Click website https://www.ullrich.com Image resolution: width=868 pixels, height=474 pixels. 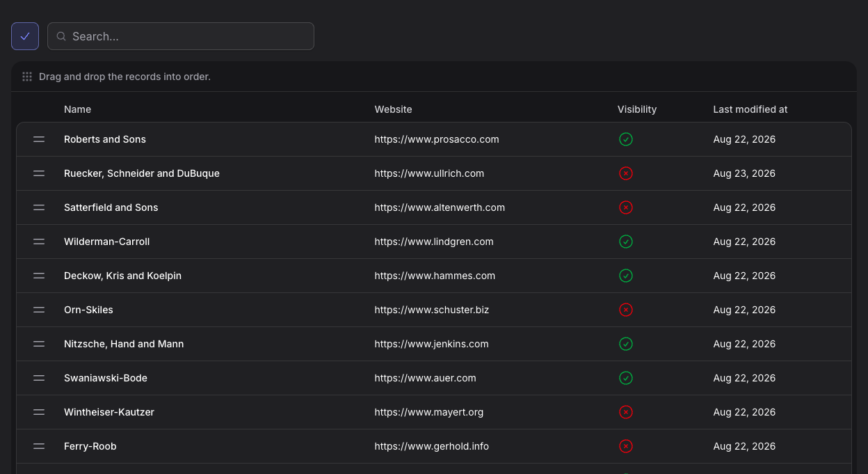point(429,173)
